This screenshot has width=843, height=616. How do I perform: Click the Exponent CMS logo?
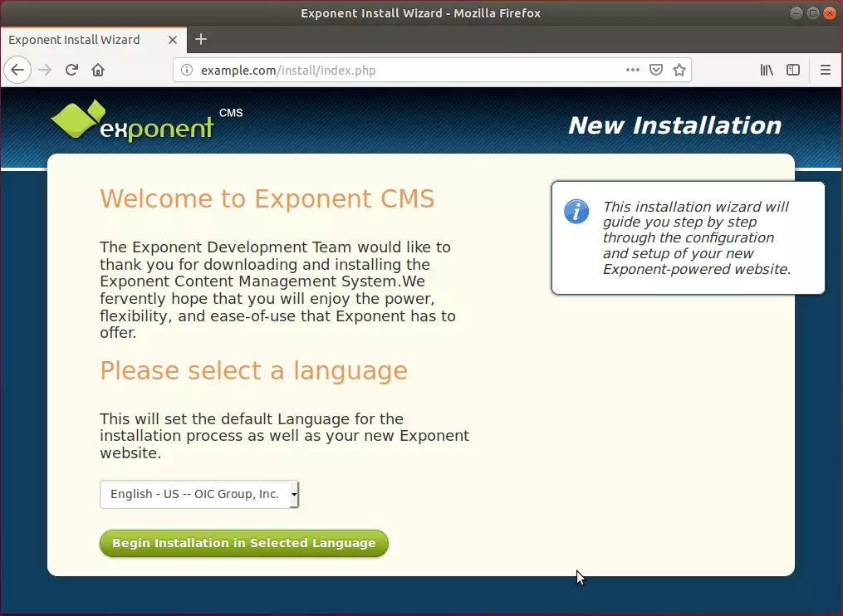(x=146, y=121)
